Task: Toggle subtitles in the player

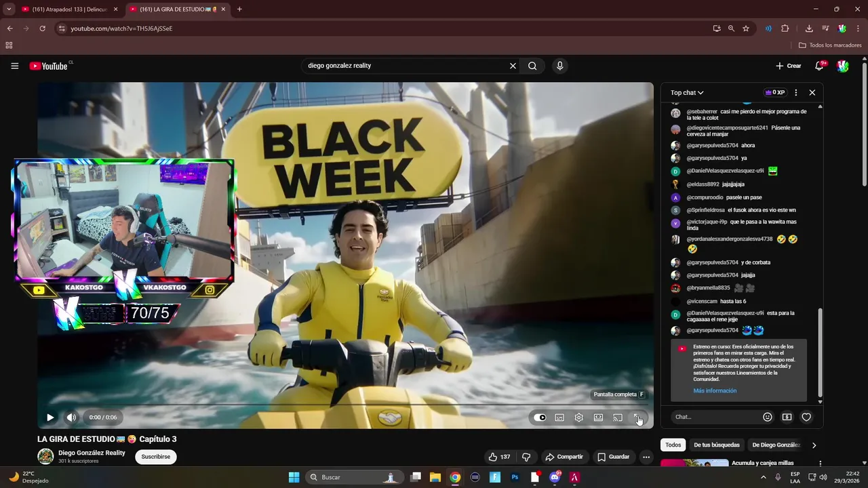Action: pos(559,418)
